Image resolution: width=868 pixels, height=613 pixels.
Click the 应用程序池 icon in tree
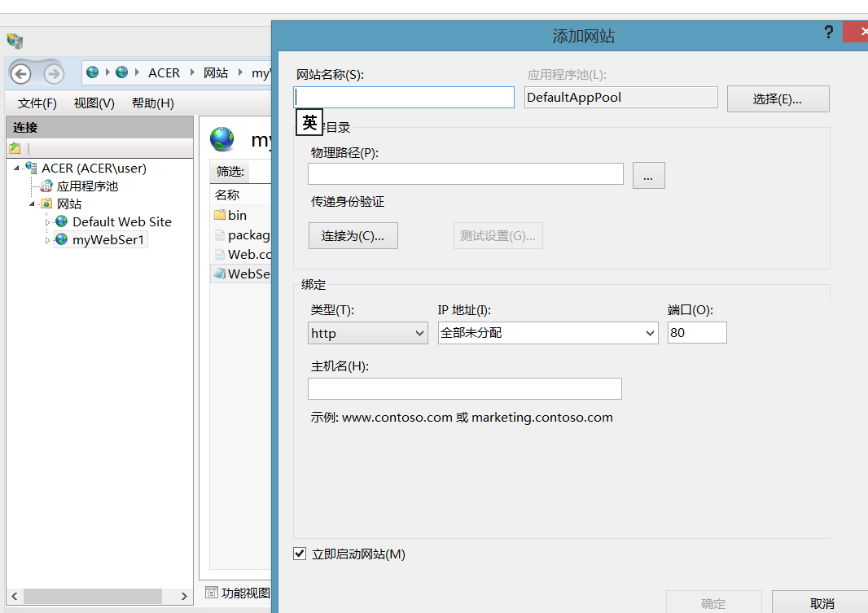(x=47, y=186)
